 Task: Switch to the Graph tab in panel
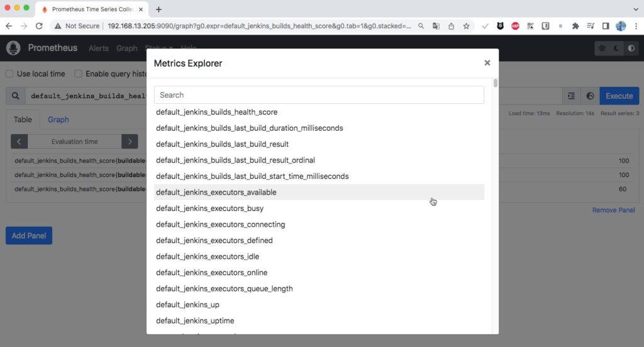tap(58, 120)
